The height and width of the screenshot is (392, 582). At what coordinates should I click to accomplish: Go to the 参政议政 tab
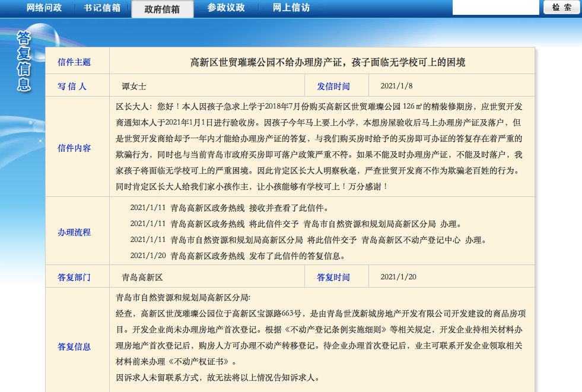point(226,8)
